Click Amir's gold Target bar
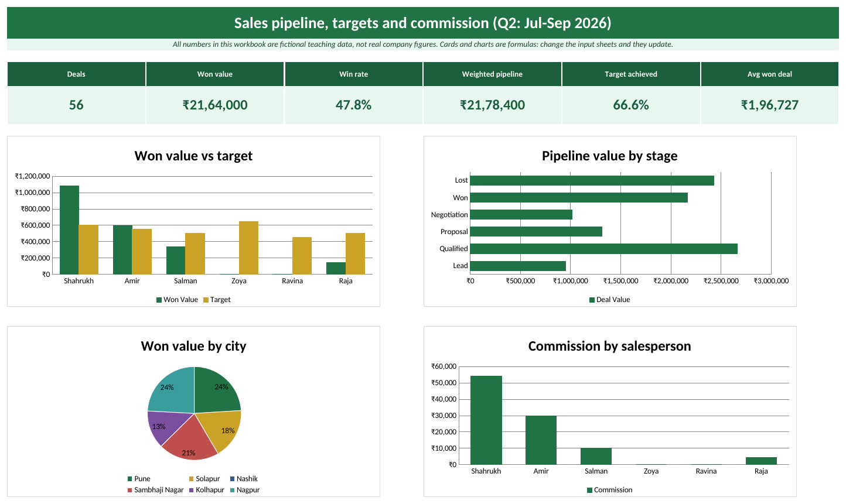The image size is (846, 504). coord(142,251)
